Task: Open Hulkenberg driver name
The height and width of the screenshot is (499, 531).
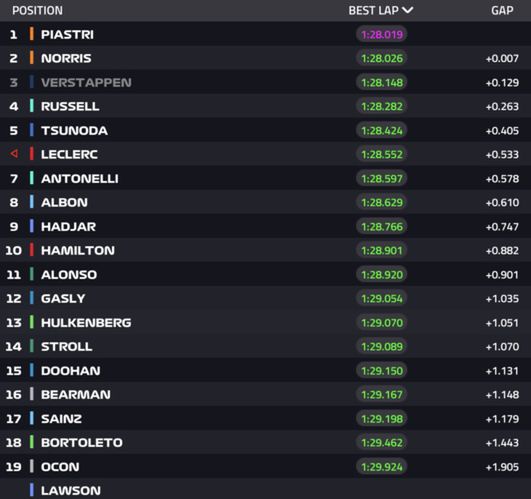Action: [x=86, y=323]
